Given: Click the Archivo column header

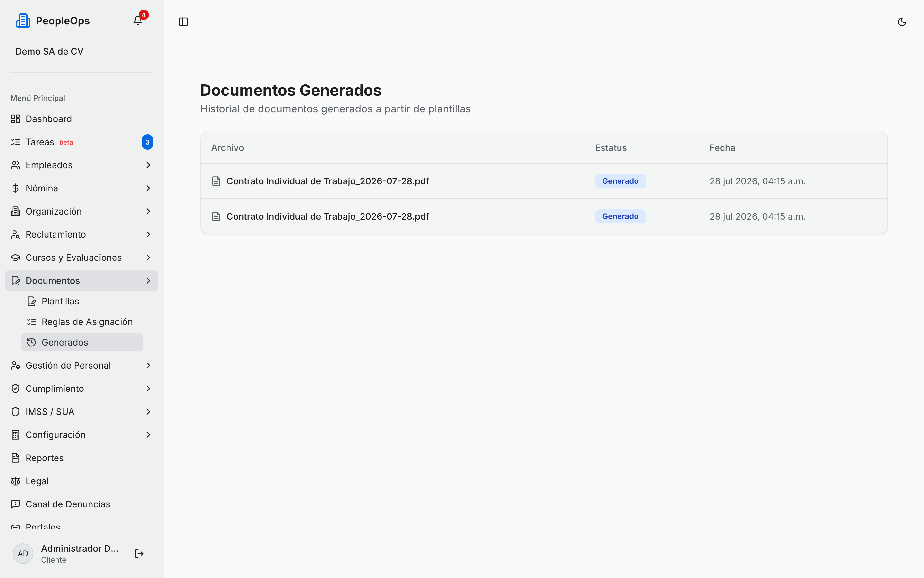Looking at the screenshot, I should click(x=227, y=148).
